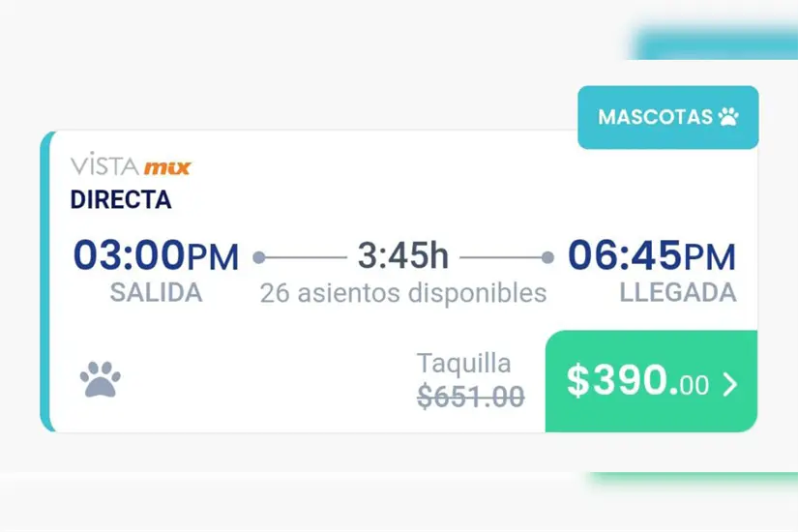The height and width of the screenshot is (532, 798).
Task: Select the 06:45PM arrival time
Action: click(651, 256)
